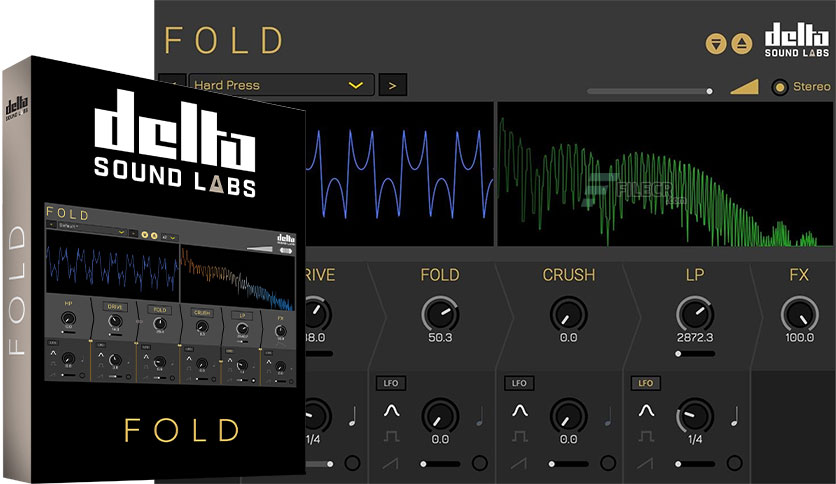Image resolution: width=836 pixels, height=484 pixels.
Task: Click the LP LFO rate knob
Action: (695, 416)
